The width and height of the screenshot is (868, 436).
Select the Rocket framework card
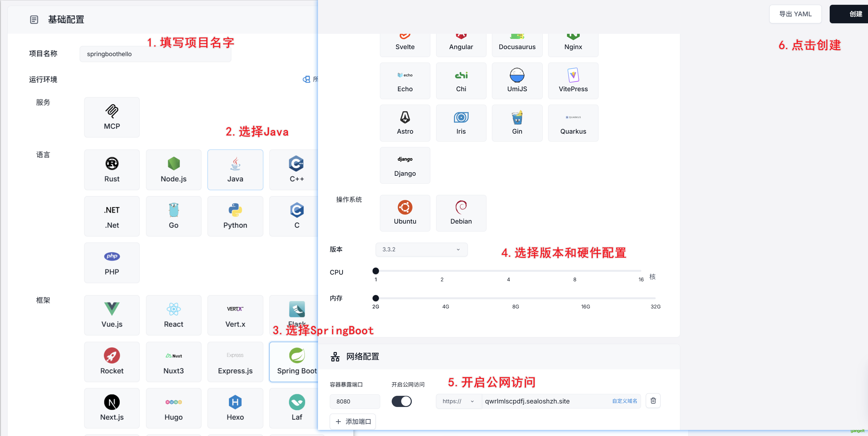(112, 362)
